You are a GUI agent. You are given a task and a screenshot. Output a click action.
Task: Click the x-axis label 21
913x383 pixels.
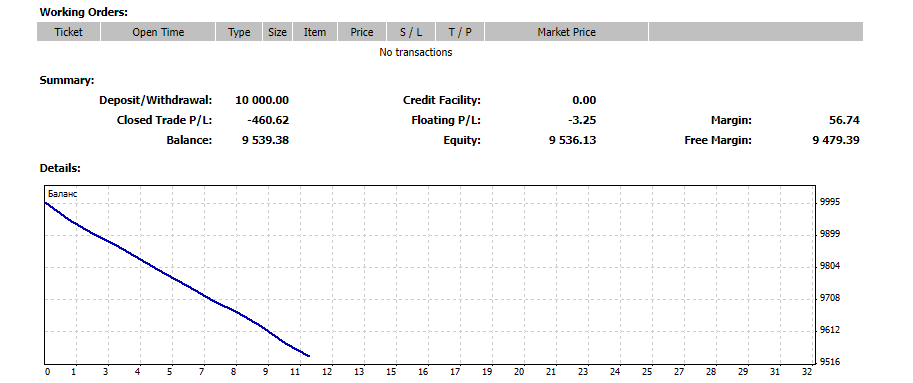551,373
